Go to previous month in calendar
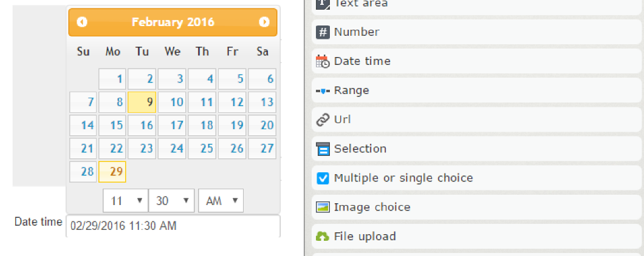The width and height of the screenshot is (644, 256). click(83, 22)
